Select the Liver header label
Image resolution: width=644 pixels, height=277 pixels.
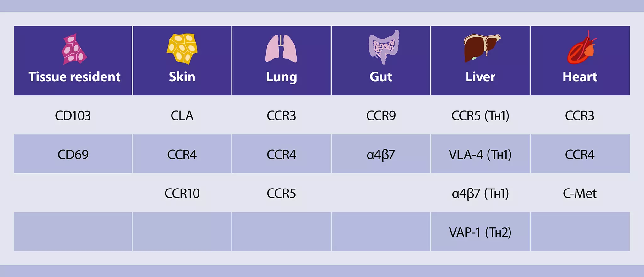pos(480,77)
